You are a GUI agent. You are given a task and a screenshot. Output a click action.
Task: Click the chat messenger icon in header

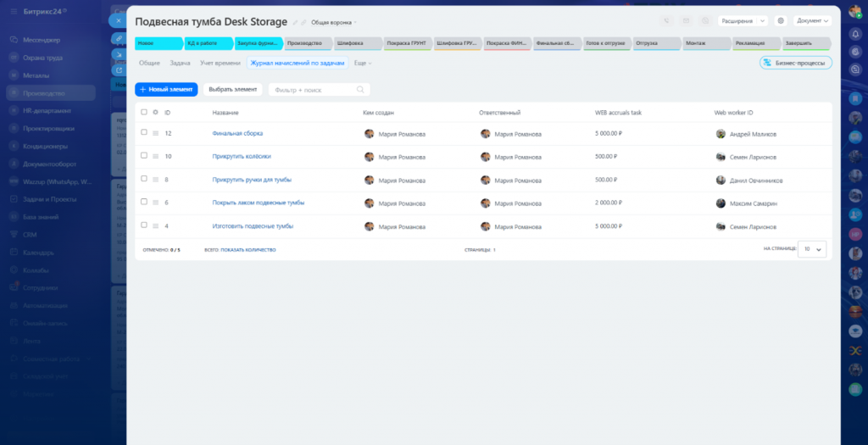[x=705, y=21]
